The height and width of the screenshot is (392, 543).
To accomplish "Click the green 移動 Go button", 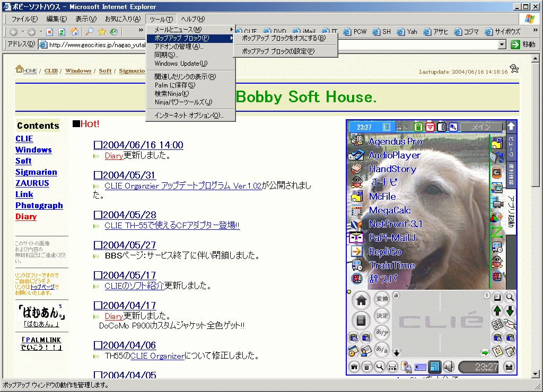I will pos(523,44).
